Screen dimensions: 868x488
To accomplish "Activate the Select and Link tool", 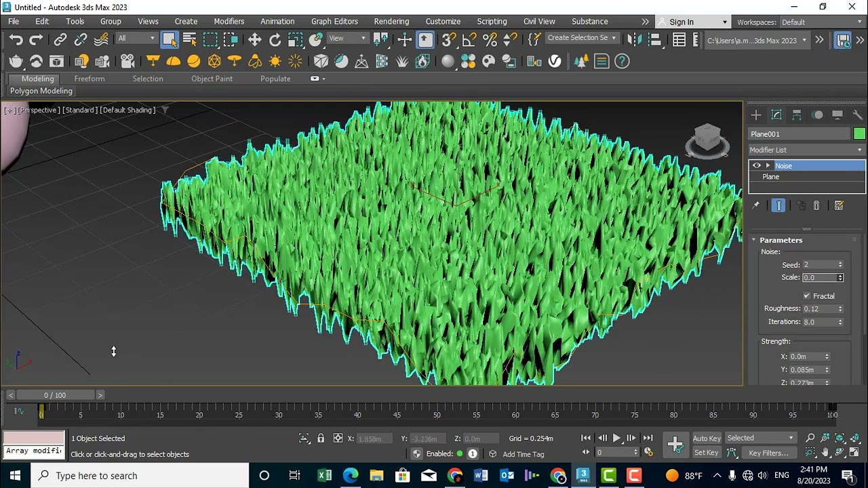I will (x=60, y=40).
